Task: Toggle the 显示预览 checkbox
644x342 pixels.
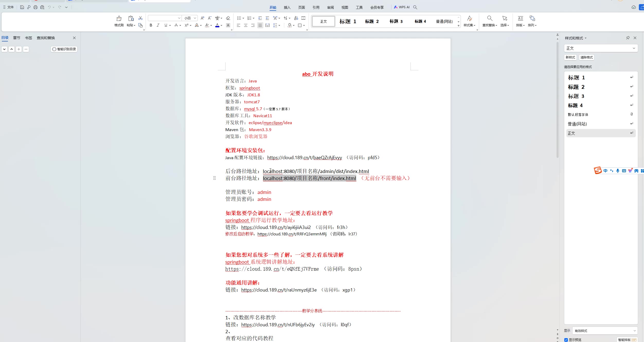Action: click(x=566, y=340)
